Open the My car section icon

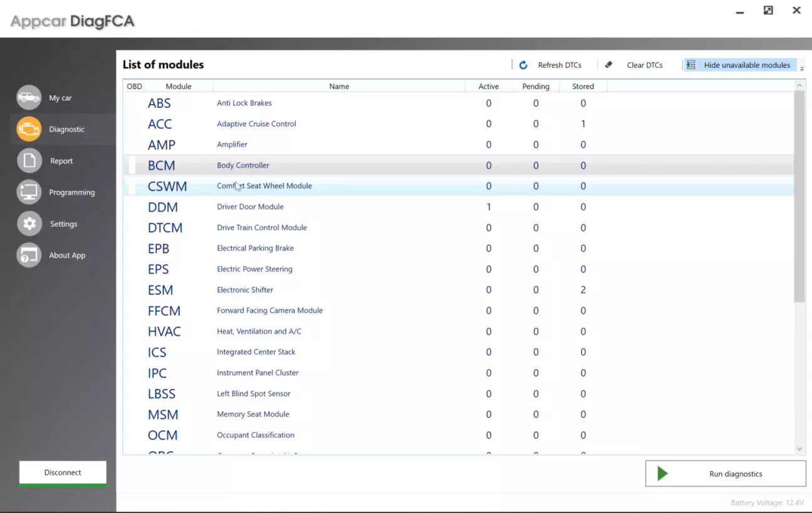point(29,98)
